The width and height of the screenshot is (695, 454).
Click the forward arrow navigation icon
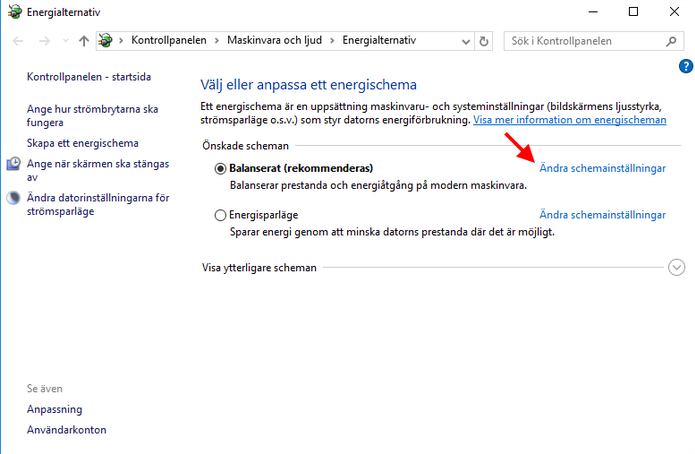(44, 41)
